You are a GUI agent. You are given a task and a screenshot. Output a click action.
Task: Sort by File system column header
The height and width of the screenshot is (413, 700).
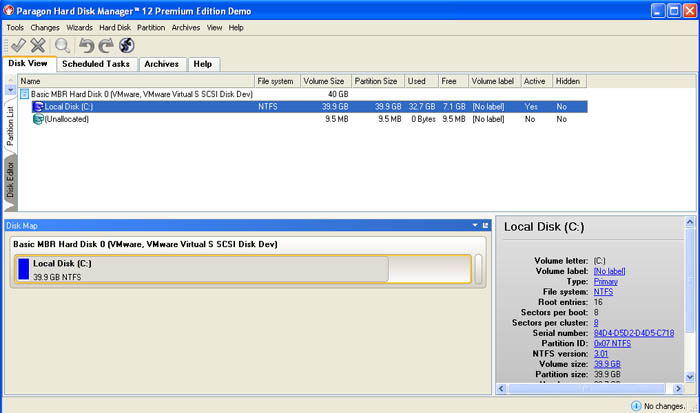(x=277, y=81)
